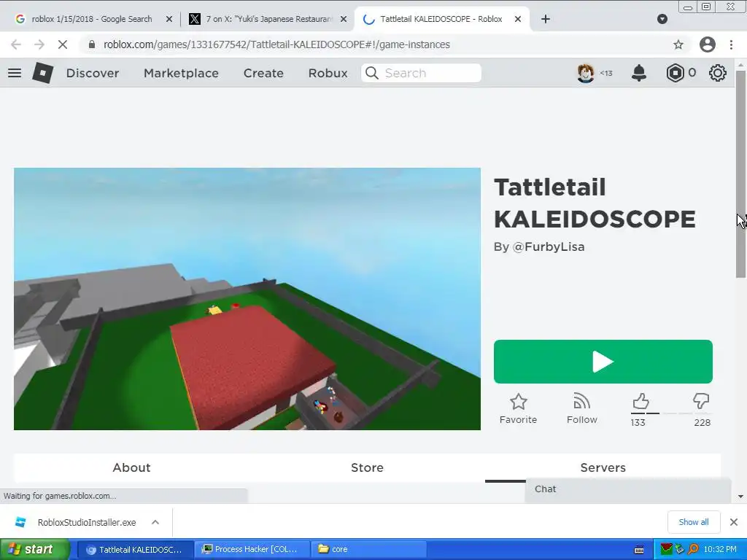The height and width of the screenshot is (560, 747).
Task: Open the Discover page
Action: click(x=93, y=73)
